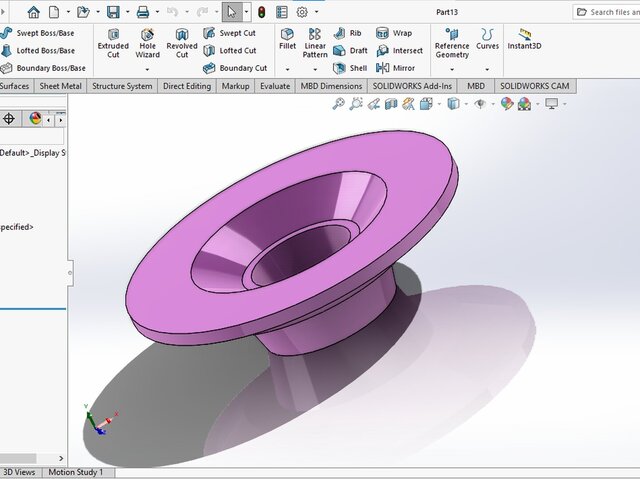Switch to Structure System tab
The height and width of the screenshot is (479, 640).
[x=122, y=86]
